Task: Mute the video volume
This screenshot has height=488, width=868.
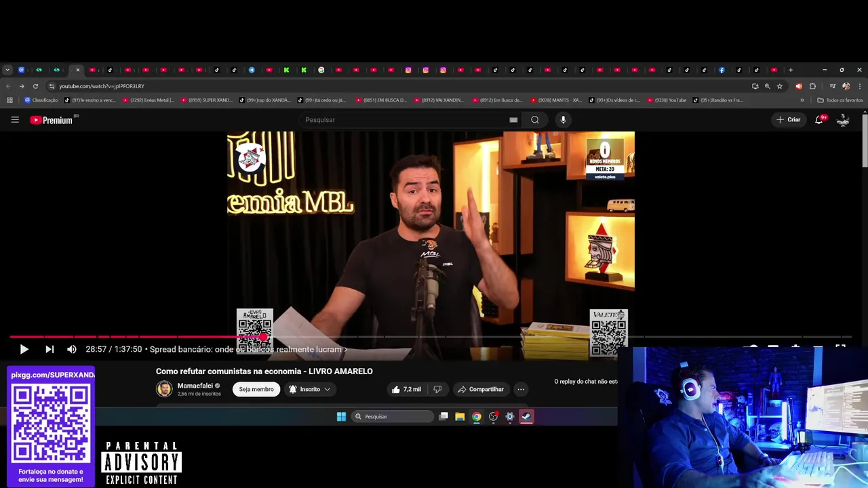Action: [71, 349]
